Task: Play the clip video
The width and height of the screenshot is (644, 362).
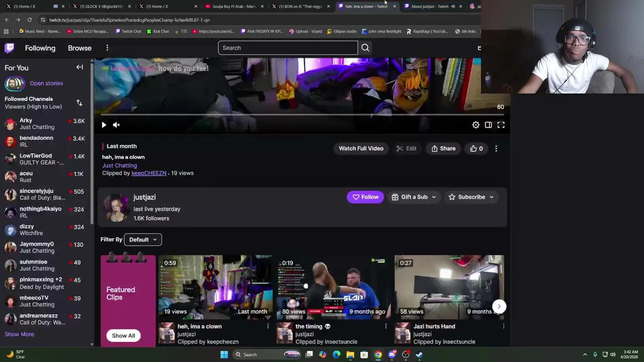Action: coord(104,125)
